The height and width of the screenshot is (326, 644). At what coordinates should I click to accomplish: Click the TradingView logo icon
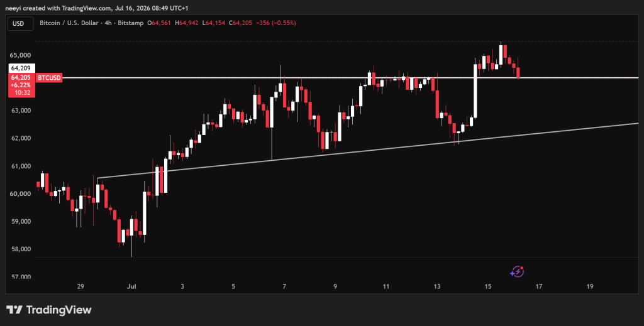[14, 310]
